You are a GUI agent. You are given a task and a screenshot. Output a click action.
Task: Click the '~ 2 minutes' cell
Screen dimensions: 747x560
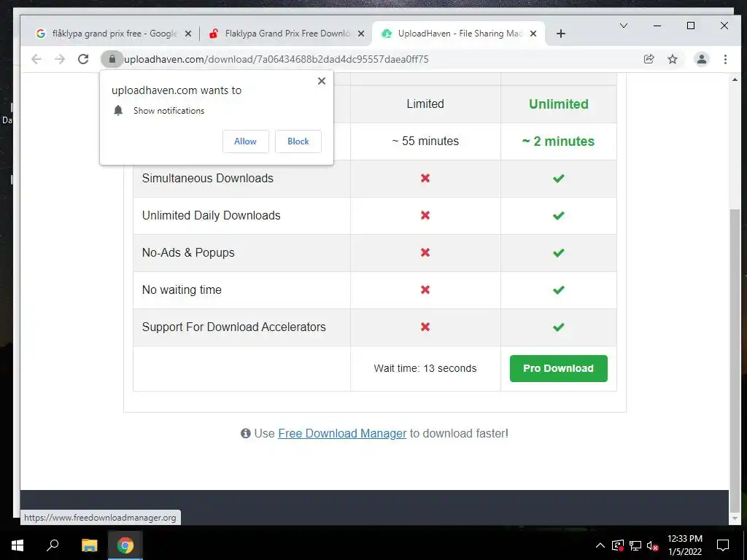coord(558,141)
